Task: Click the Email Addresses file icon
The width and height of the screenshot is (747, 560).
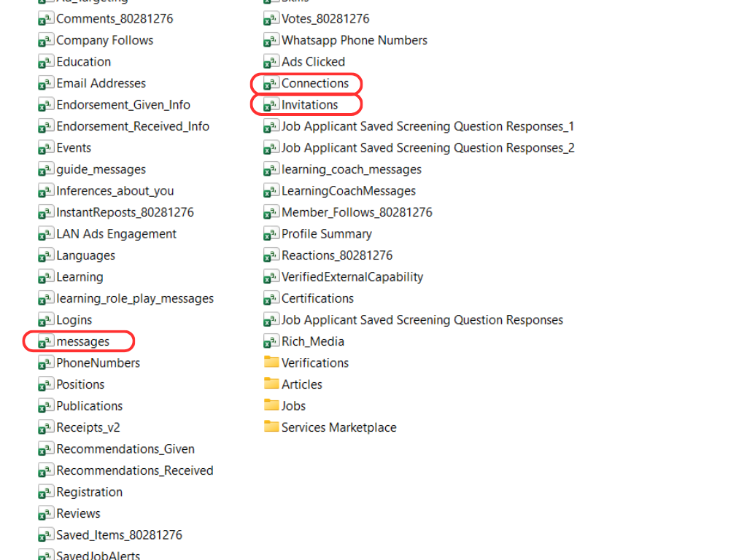Action: 46,83
